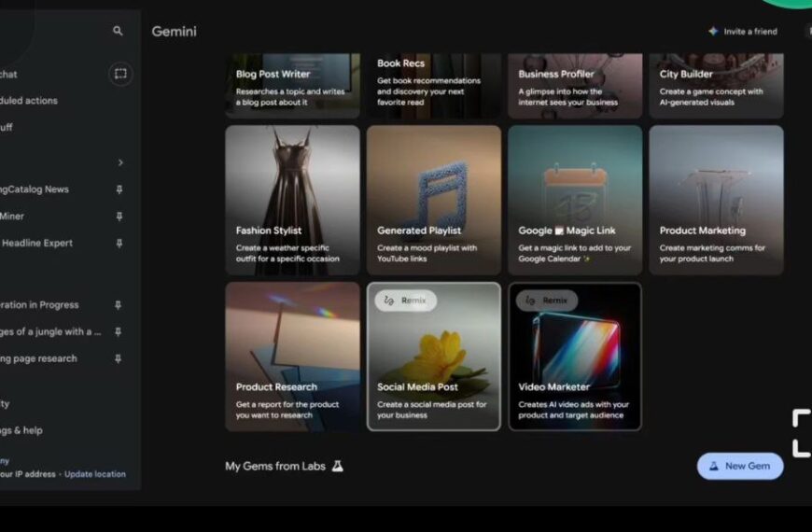This screenshot has width=812, height=532.
Task: Open the Generated Playlist gem card
Action: (434, 200)
